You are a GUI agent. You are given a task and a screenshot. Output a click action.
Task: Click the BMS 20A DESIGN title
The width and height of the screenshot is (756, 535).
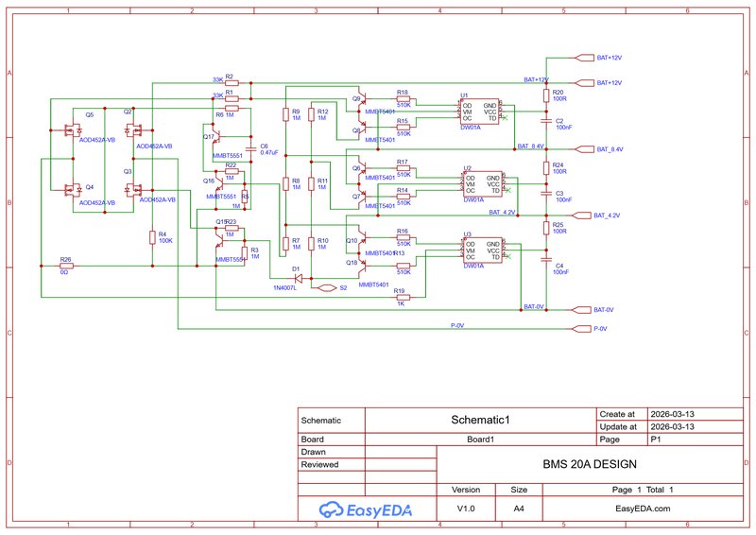pyautogui.click(x=590, y=464)
